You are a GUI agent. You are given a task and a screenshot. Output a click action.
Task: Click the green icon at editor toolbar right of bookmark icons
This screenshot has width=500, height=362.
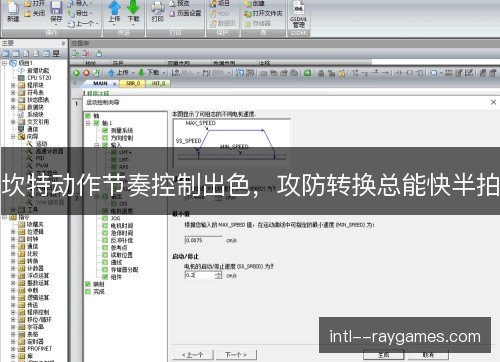tap(308, 73)
